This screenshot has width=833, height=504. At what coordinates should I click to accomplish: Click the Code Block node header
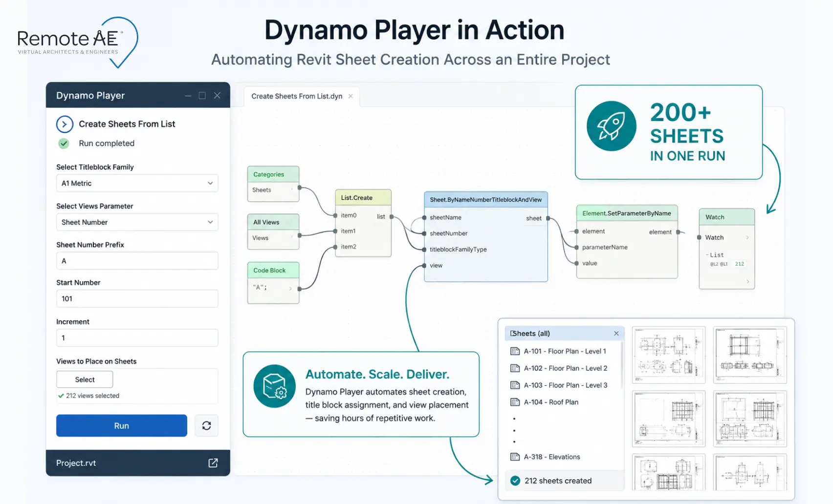(x=273, y=270)
